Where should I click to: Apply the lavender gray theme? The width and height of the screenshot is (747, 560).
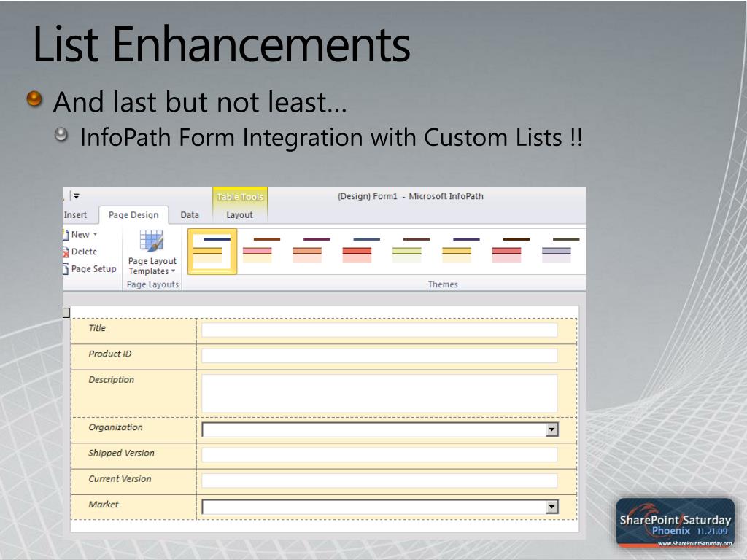(x=560, y=251)
